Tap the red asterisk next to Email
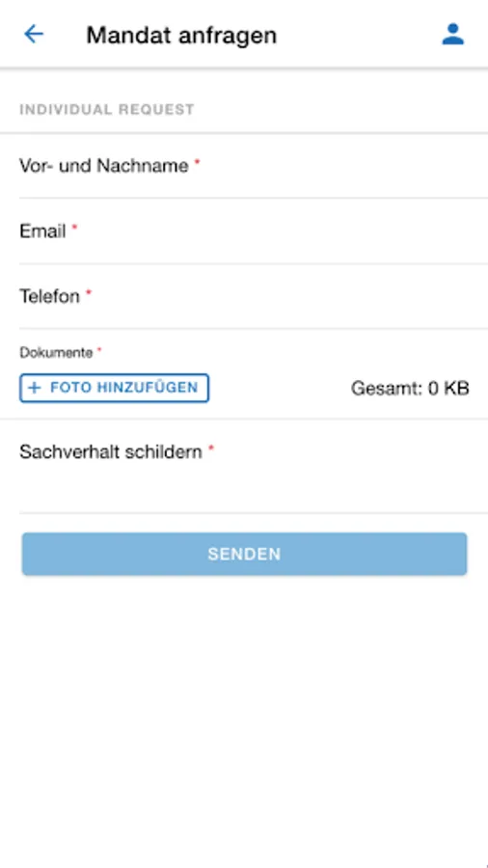Viewport: 488px width, 868px height. pyautogui.click(x=74, y=227)
